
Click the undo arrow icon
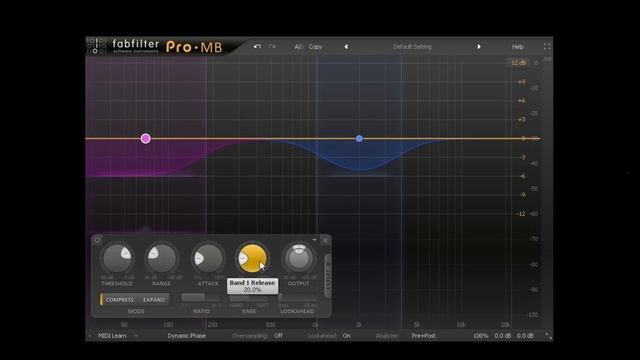[x=257, y=47]
